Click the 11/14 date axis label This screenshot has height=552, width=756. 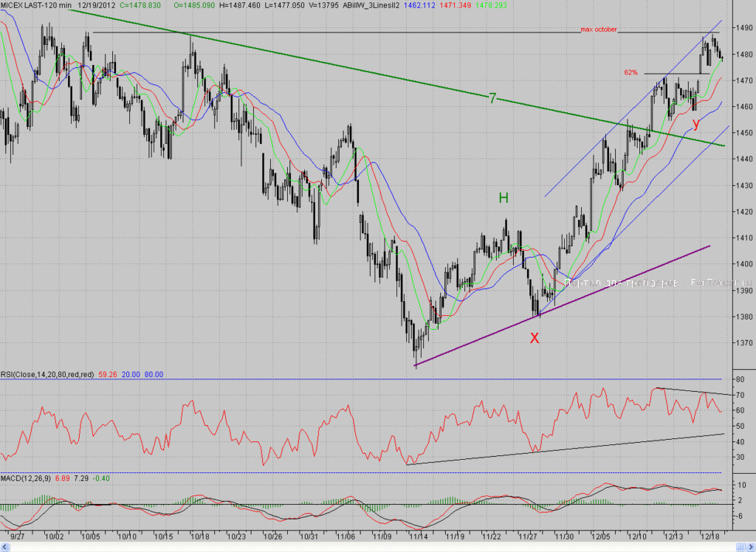tap(418, 536)
